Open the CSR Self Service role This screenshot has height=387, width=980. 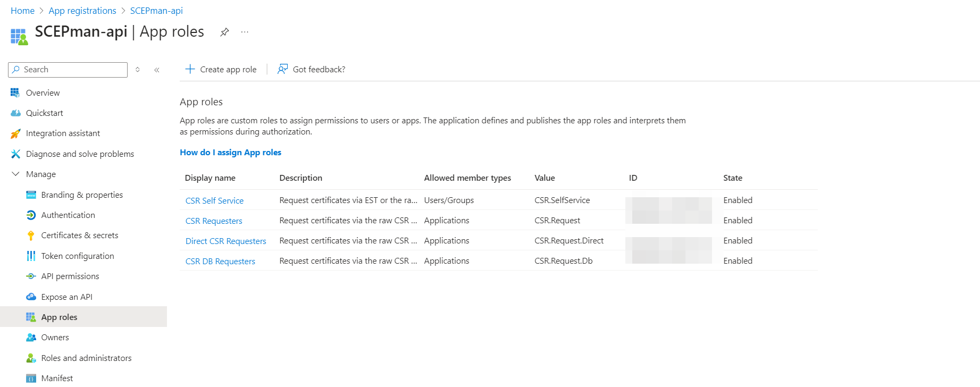coord(214,201)
